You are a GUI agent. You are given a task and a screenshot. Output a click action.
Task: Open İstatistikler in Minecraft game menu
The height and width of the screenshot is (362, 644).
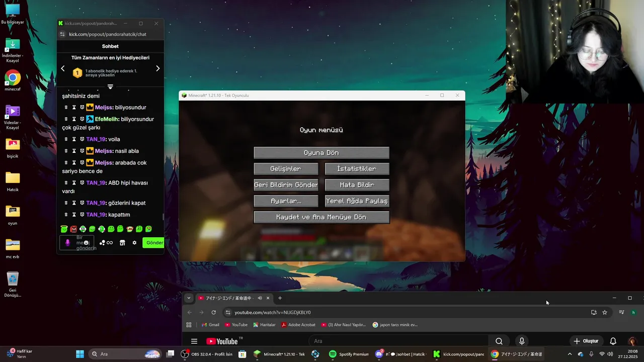pyautogui.click(x=357, y=169)
